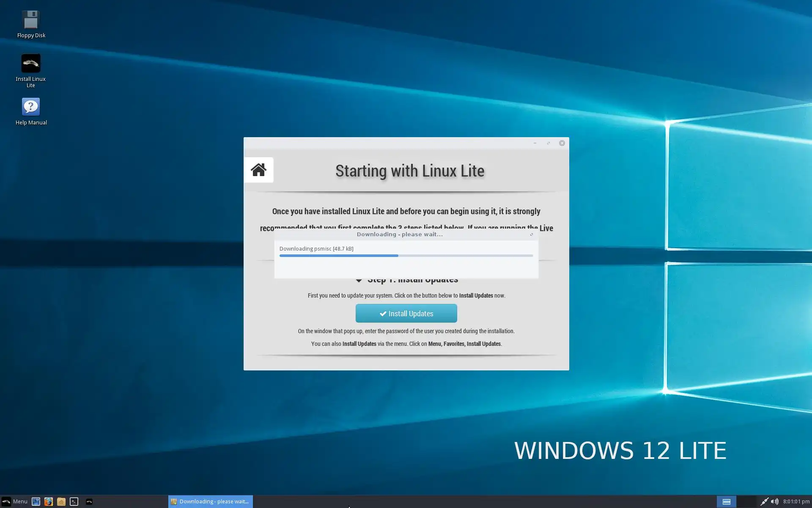This screenshot has width=812, height=508.
Task: Click the Home icon in welcome window
Action: click(x=258, y=170)
